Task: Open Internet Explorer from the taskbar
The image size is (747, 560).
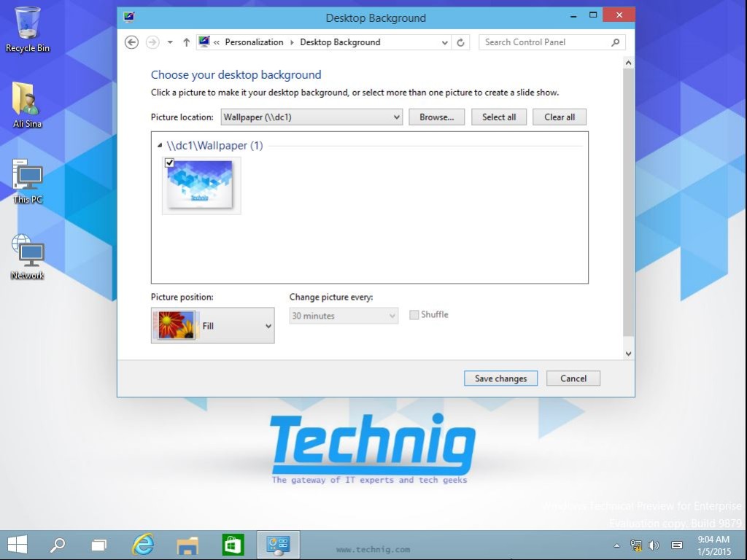Action: pos(143,545)
